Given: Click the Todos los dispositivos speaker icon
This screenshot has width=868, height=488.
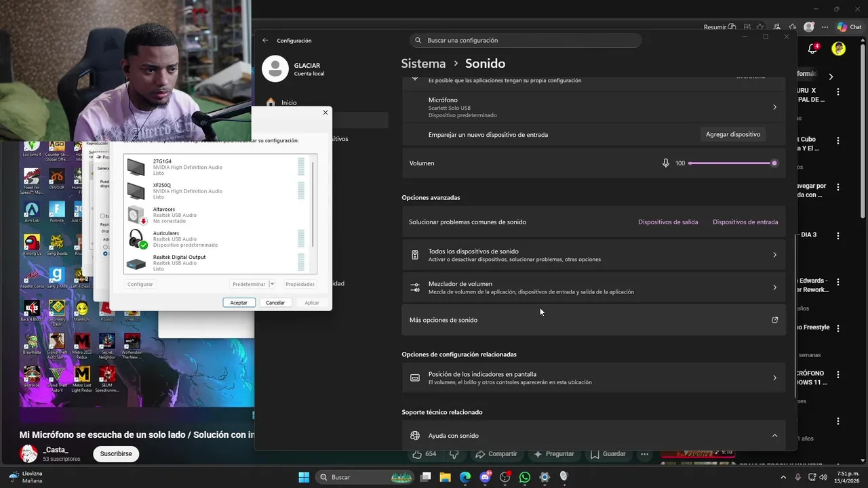Looking at the screenshot, I should pos(415,255).
